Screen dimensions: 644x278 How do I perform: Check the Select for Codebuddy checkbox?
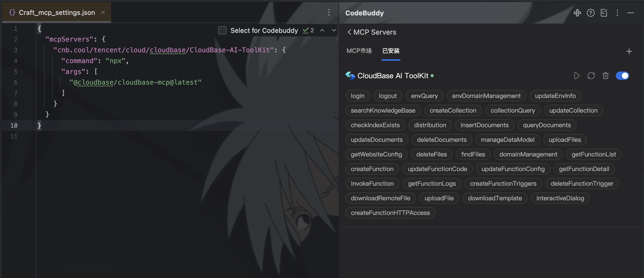pos(222,30)
